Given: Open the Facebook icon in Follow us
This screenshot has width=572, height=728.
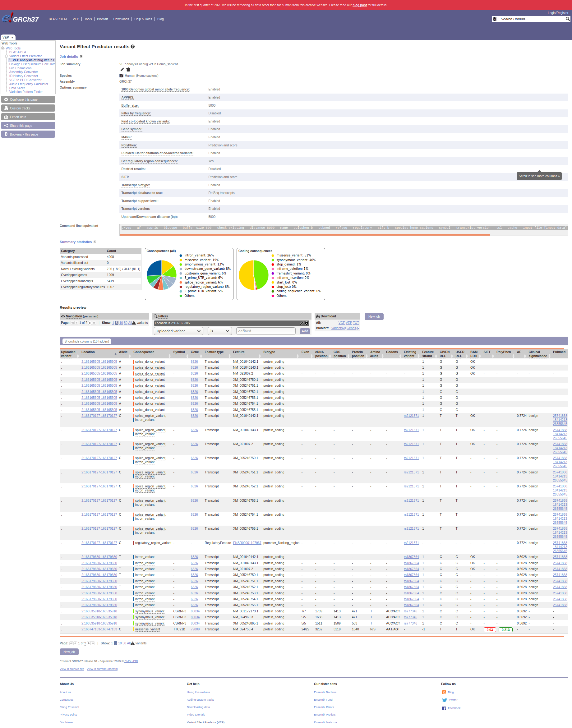Looking at the screenshot, I should 444,708.
